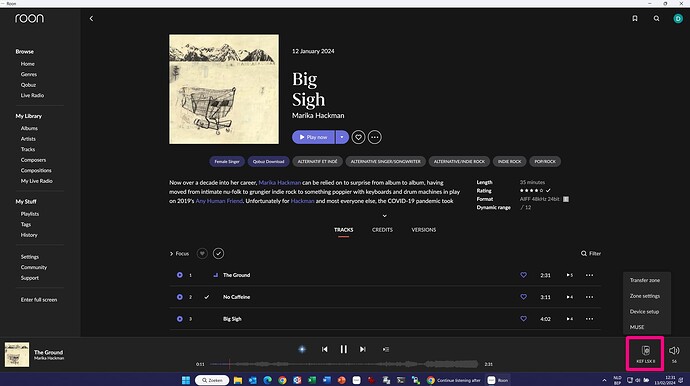
Task: Open File Explorer from the taskbar
Action: pos(238,380)
